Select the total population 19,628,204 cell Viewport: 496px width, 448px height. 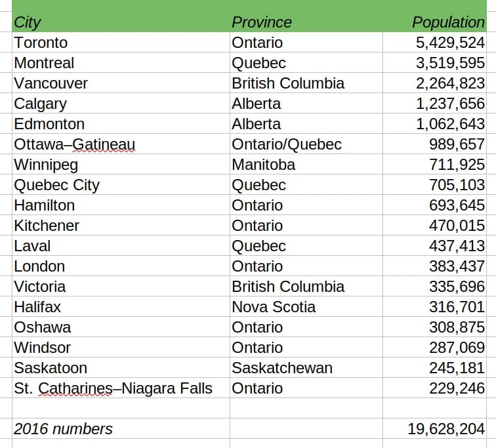(x=434, y=429)
